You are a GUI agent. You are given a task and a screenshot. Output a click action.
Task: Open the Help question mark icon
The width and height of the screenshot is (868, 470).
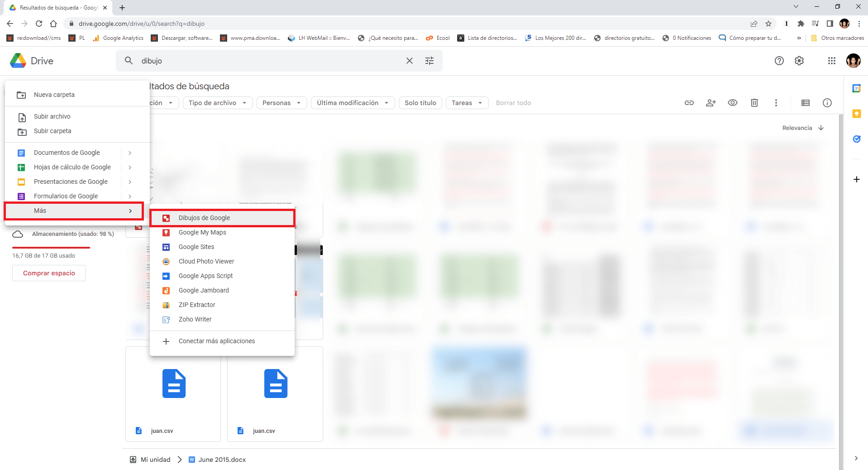tap(779, 61)
